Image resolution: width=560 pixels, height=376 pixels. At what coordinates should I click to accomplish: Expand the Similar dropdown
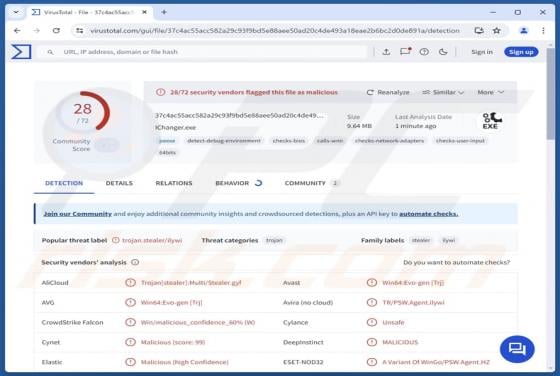tap(443, 92)
